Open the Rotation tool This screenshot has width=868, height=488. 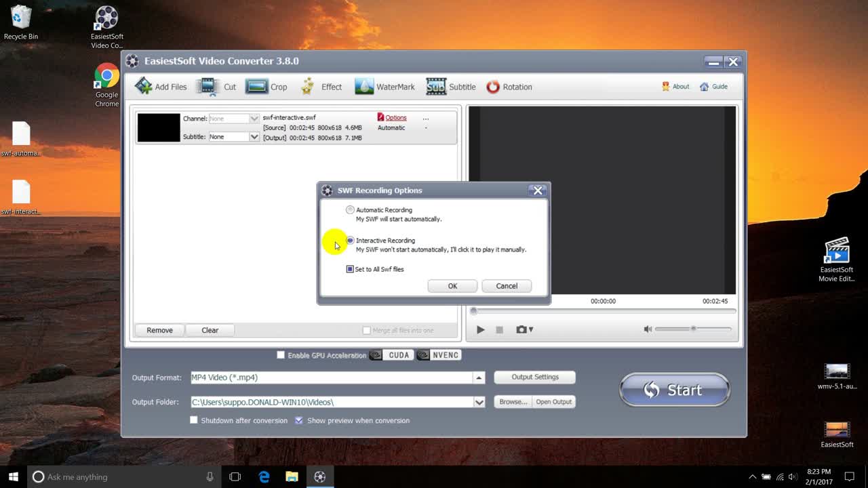509,87
